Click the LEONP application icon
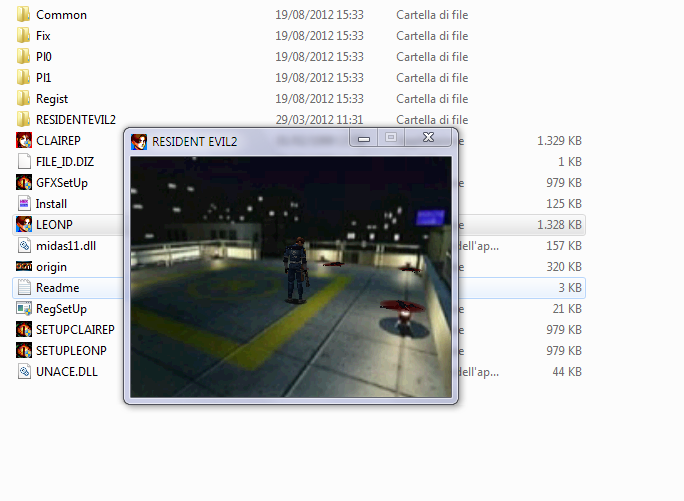The image size is (684, 501). pos(24,224)
